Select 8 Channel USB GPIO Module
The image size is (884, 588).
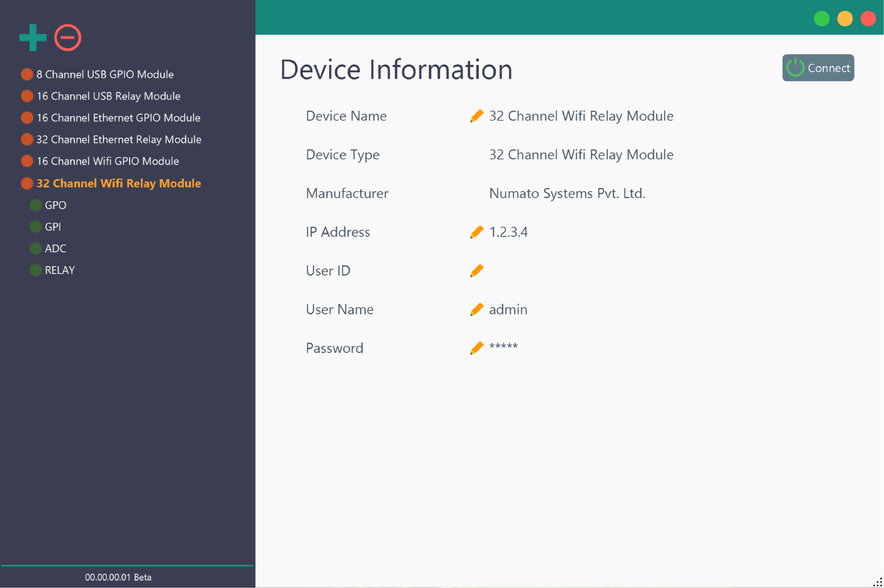pos(105,75)
